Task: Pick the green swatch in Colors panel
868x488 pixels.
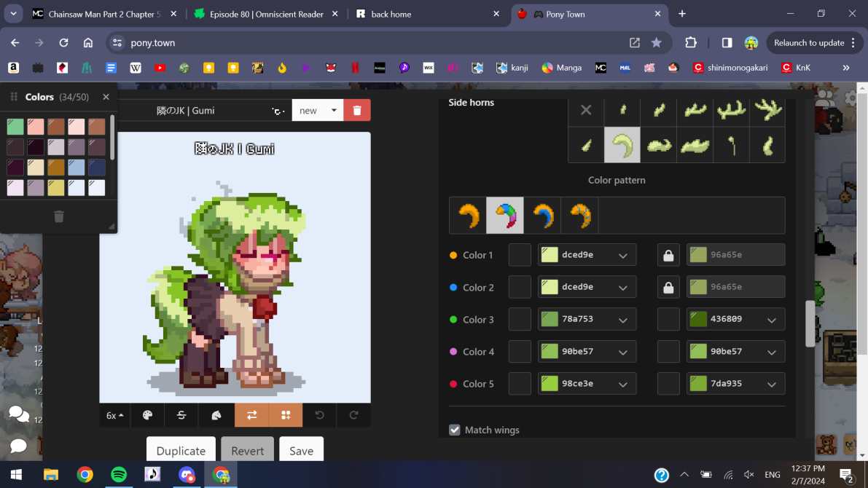Action: [x=15, y=127]
